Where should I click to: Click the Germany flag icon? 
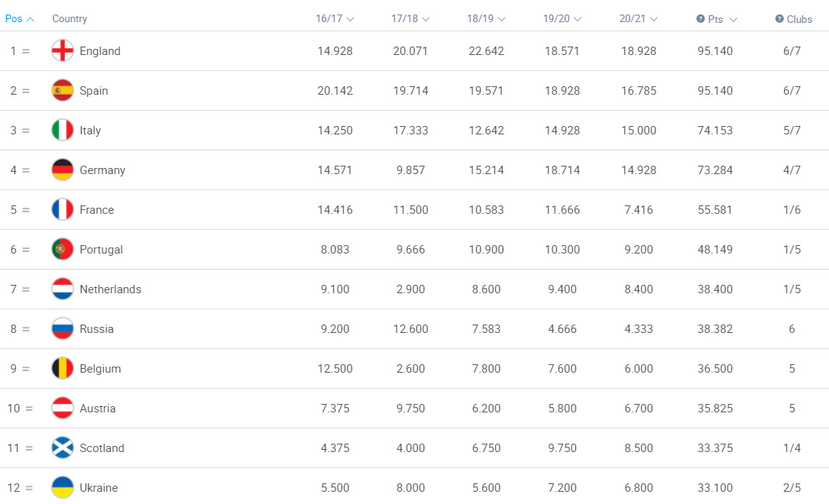[x=63, y=170]
